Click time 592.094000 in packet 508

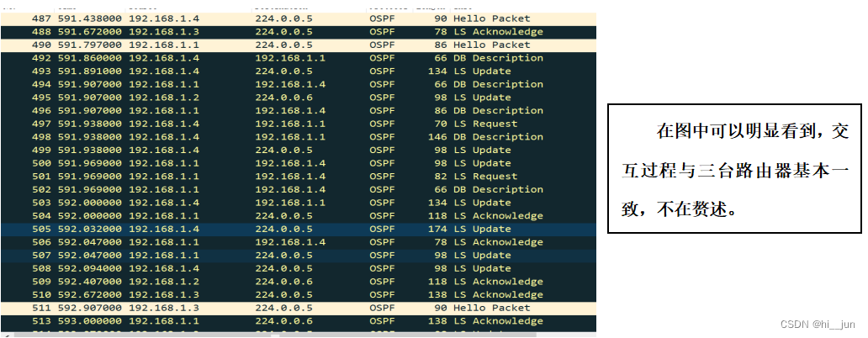[x=90, y=269]
